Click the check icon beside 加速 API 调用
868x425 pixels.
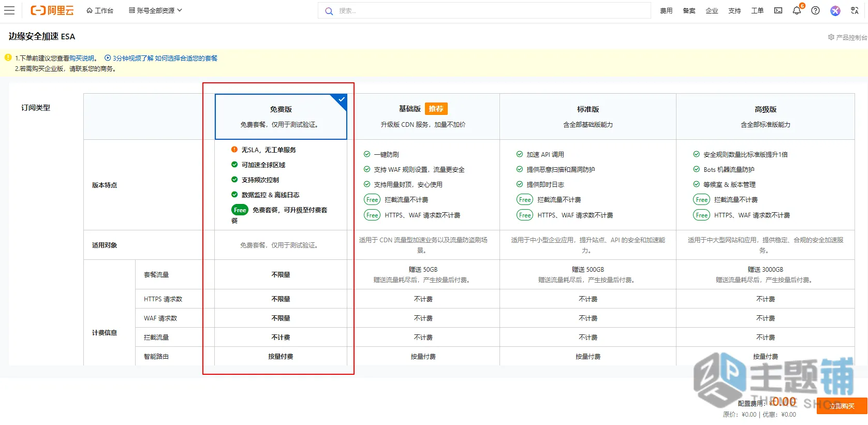tap(520, 154)
